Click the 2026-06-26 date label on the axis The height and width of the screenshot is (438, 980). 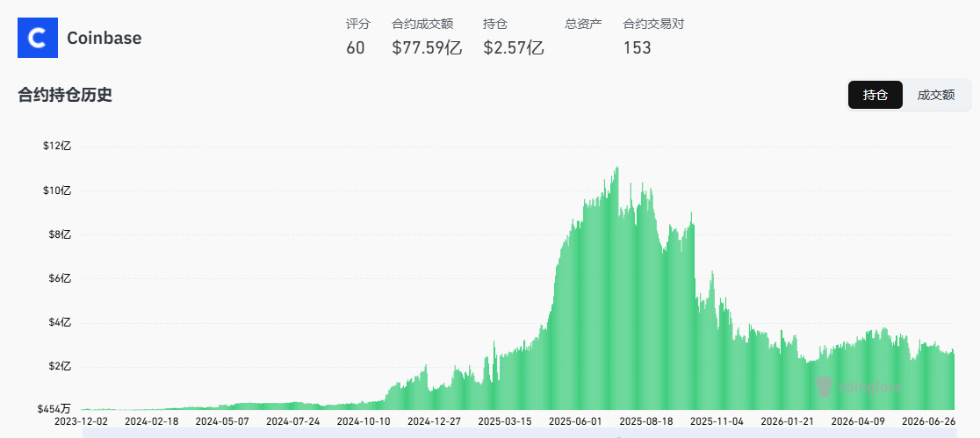click(x=928, y=421)
